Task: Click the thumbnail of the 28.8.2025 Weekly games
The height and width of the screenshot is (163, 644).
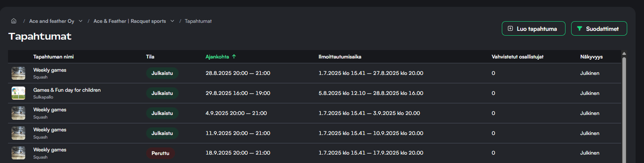Action: point(18,73)
